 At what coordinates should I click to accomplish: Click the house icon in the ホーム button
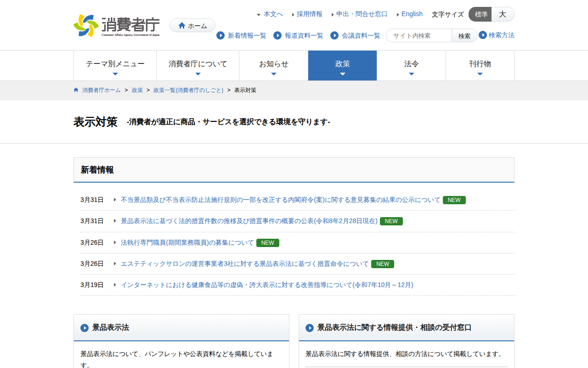(x=182, y=26)
